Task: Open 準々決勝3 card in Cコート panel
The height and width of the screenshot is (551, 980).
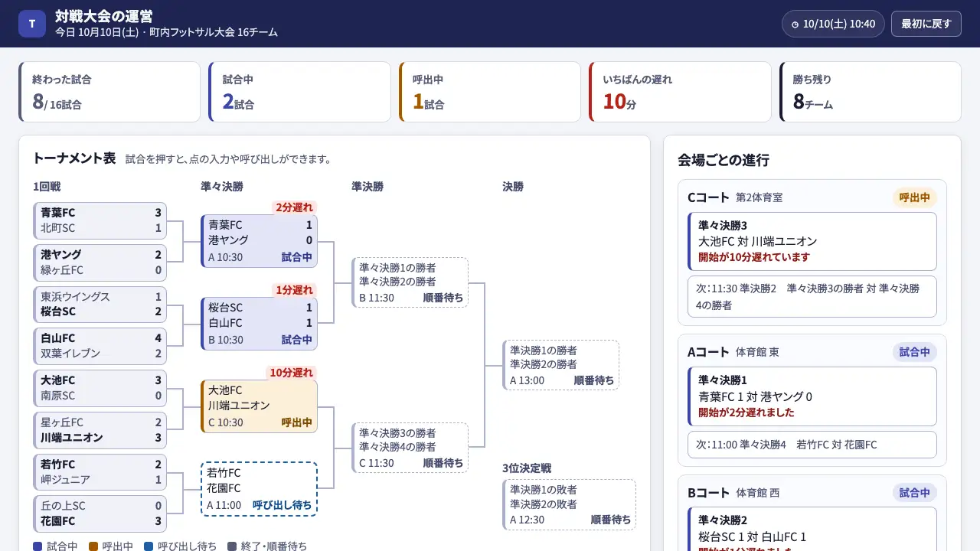Action: [x=812, y=241]
